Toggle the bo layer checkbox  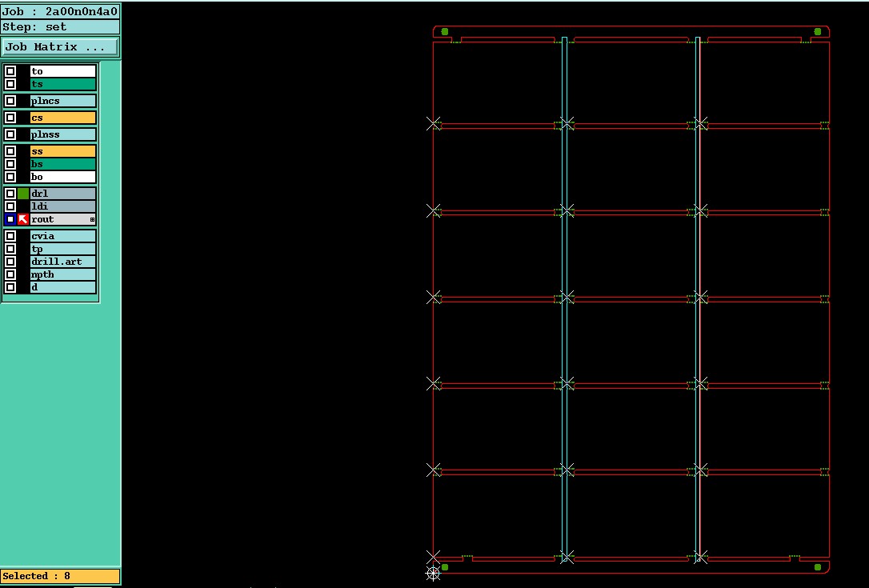coord(10,177)
